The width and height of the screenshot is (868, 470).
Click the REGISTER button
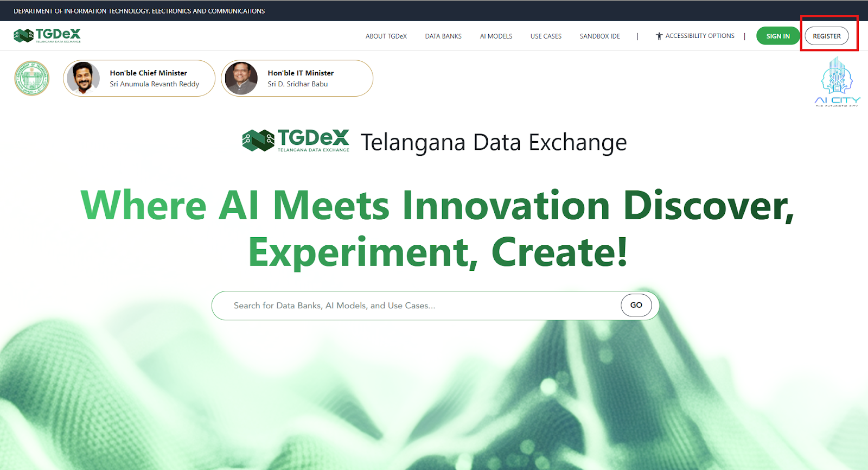[x=826, y=36]
